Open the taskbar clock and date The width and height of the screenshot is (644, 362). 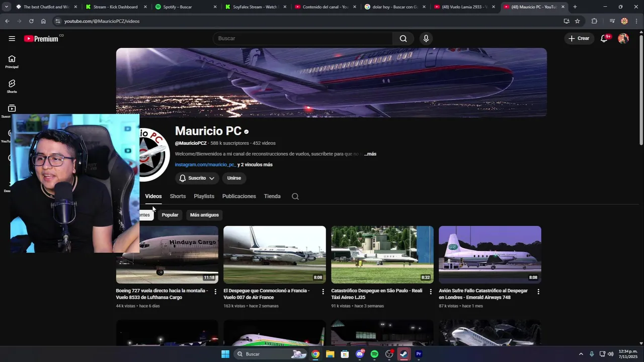628,354
